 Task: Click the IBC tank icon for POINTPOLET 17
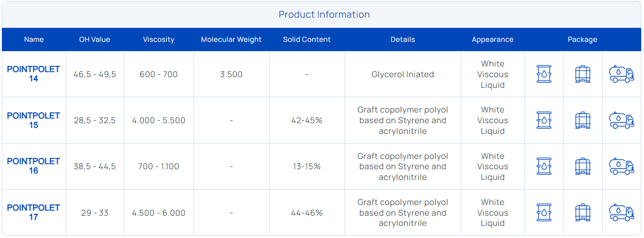pos(583,212)
